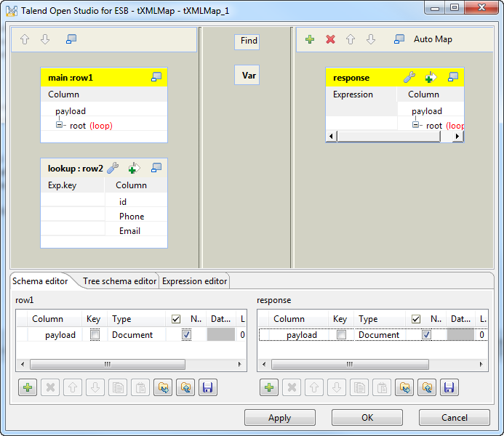The height and width of the screenshot is (436, 504).
Task: Collapse the root node in response table
Action: [416, 125]
